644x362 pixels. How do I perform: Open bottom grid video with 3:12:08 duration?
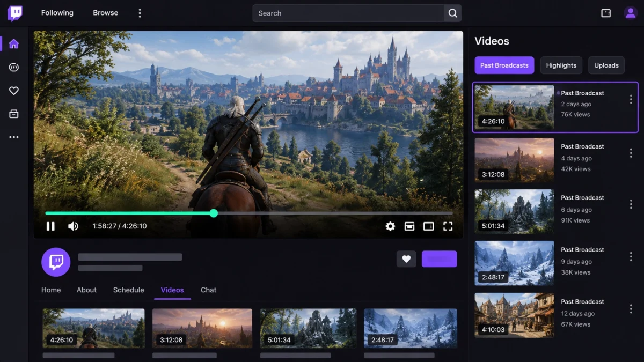202,328
